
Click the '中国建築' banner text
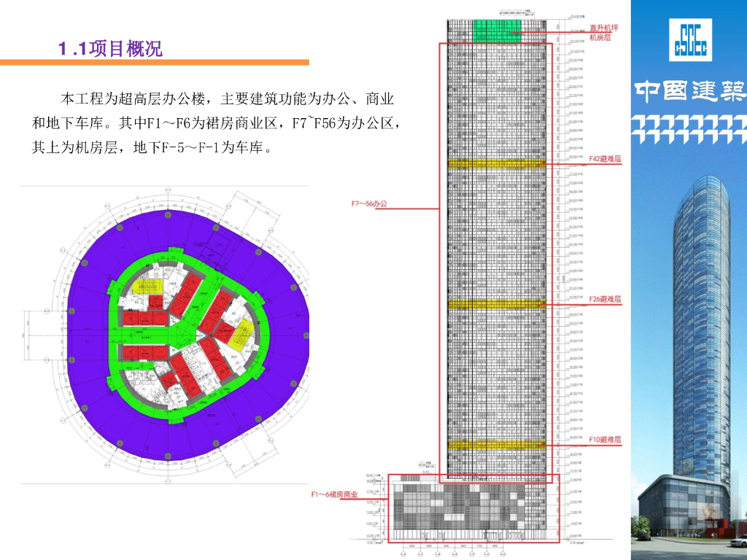pos(690,91)
